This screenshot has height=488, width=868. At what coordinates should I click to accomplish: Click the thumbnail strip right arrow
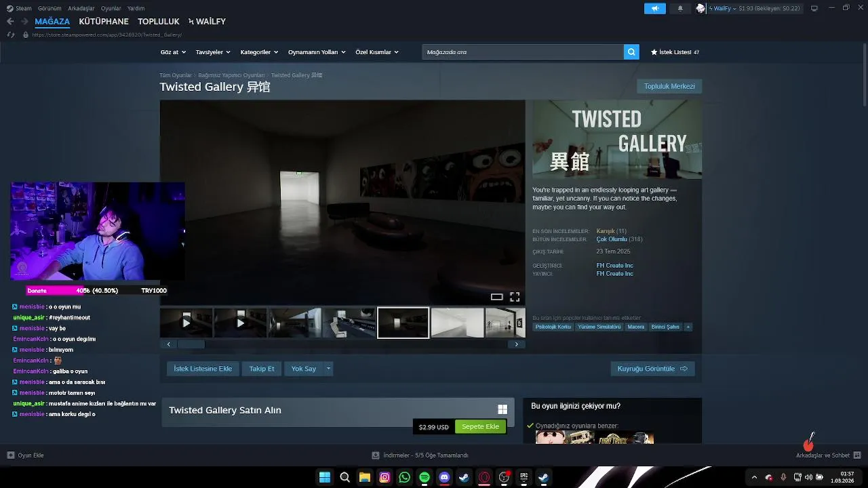pyautogui.click(x=516, y=344)
